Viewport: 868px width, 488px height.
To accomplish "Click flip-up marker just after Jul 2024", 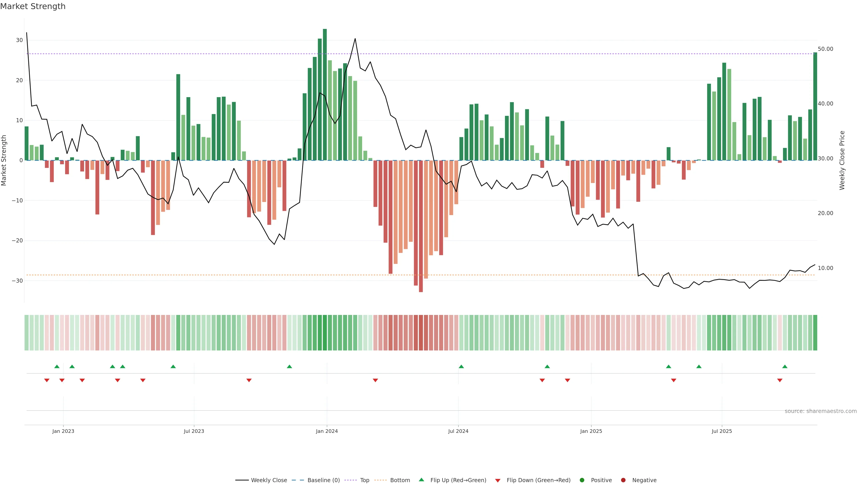I will [x=461, y=366].
